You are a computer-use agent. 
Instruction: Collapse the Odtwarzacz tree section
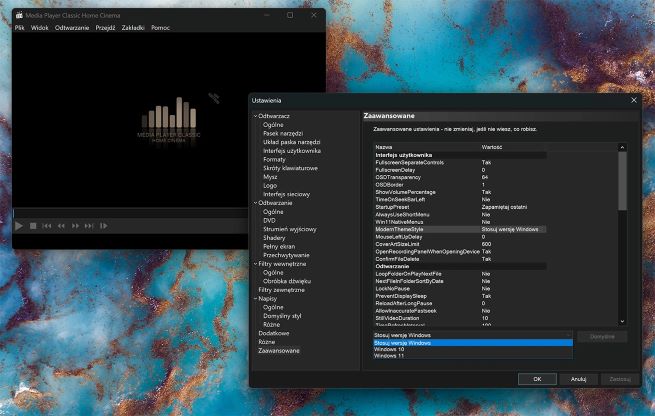pos(255,116)
